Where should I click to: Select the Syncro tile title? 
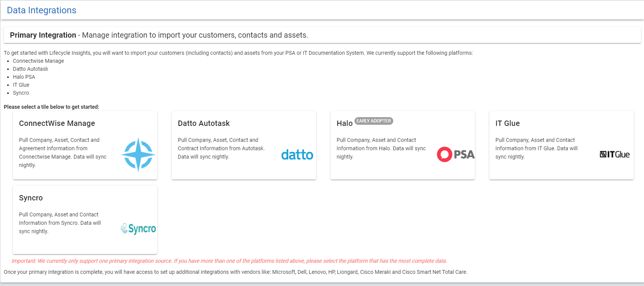(x=31, y=198)
